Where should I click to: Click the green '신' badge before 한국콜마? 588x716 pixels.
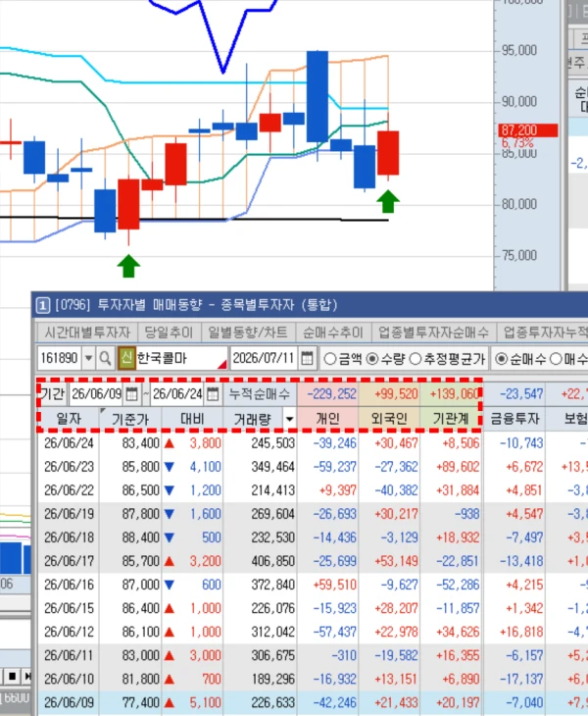[126, 358]
